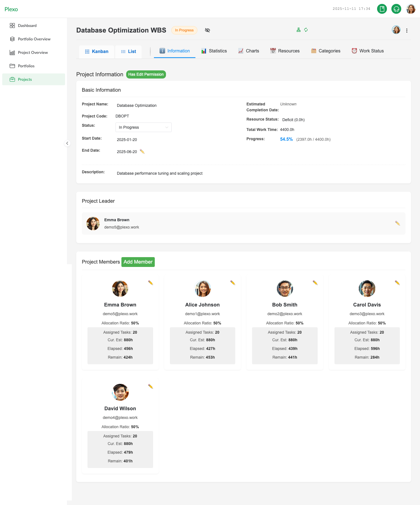Viewport: 420px width, 505px height.
Task: Click David Wilson's email demo4@plexo.work
Action: coord(120,418)
